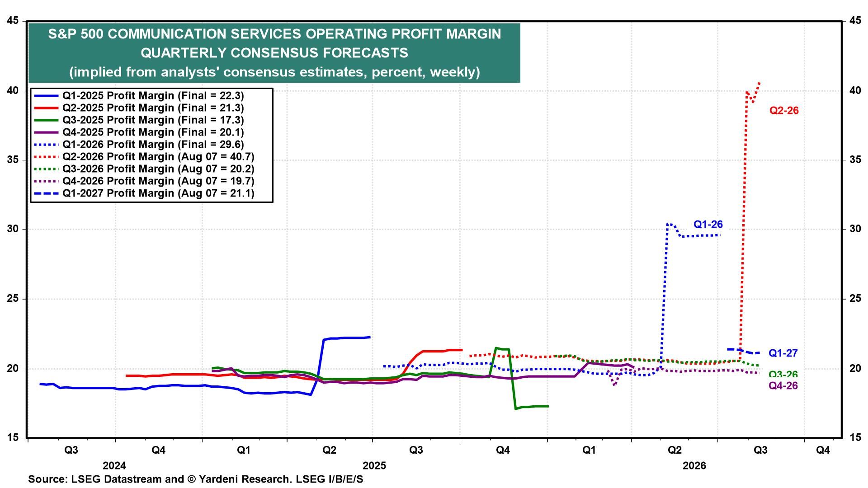Select legend entry "Q1-2027 Profit Margin (Aug 07 = 21.1)"

tap(158, 193)
